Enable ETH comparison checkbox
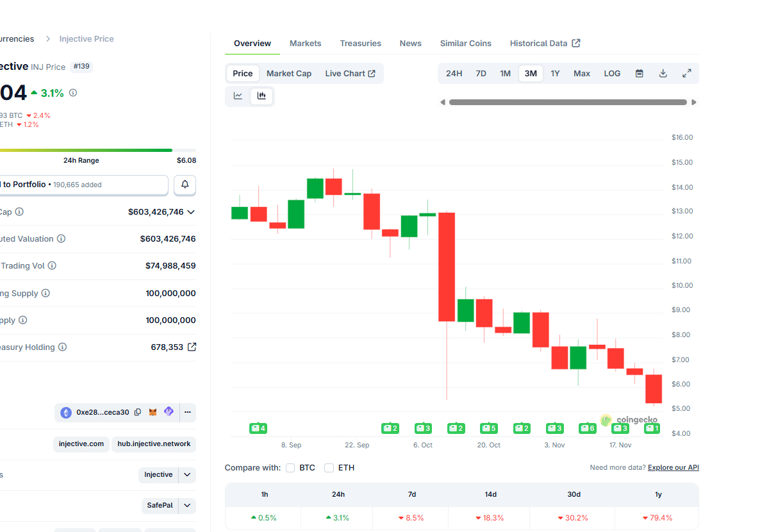Image resolution: width=769 pixels, height=532 pixels. [x=329, y=468]
